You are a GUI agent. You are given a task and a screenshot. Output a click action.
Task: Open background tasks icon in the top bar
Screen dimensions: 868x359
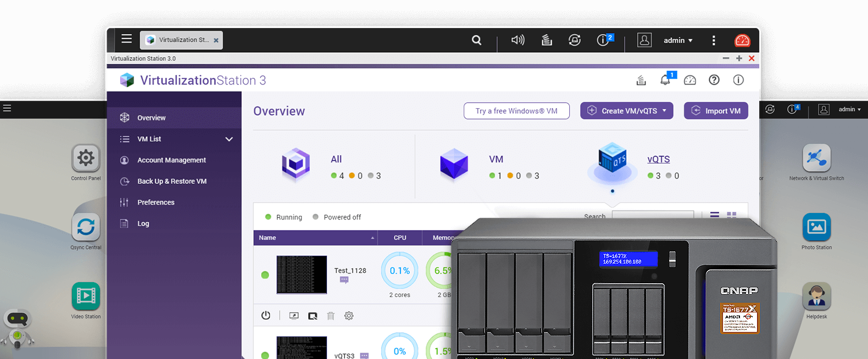point(547,40)
